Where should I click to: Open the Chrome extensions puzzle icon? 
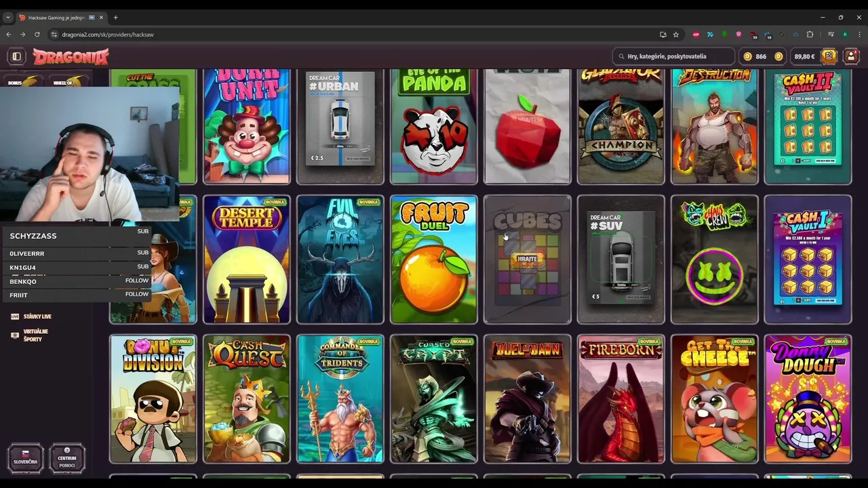(810, 35)
